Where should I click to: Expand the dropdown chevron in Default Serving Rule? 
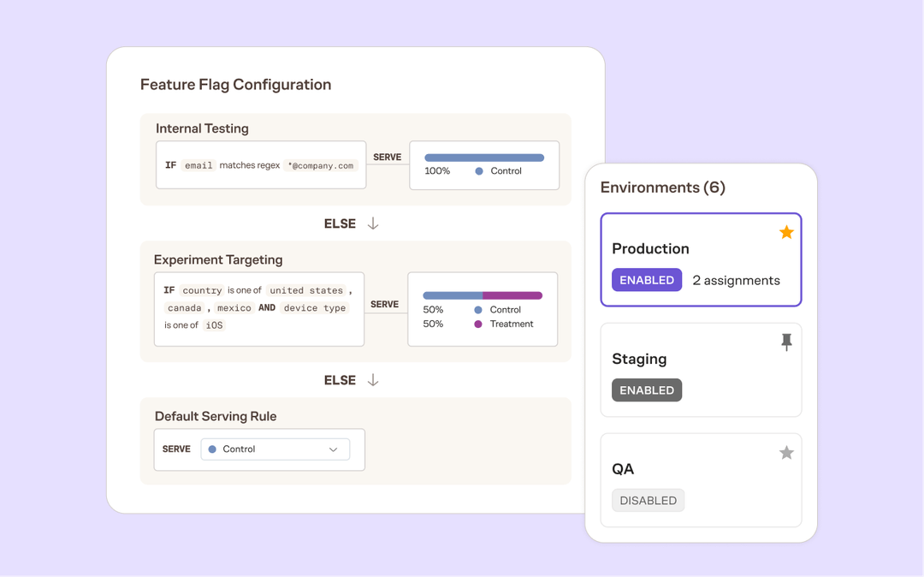[x=334, y=449]
